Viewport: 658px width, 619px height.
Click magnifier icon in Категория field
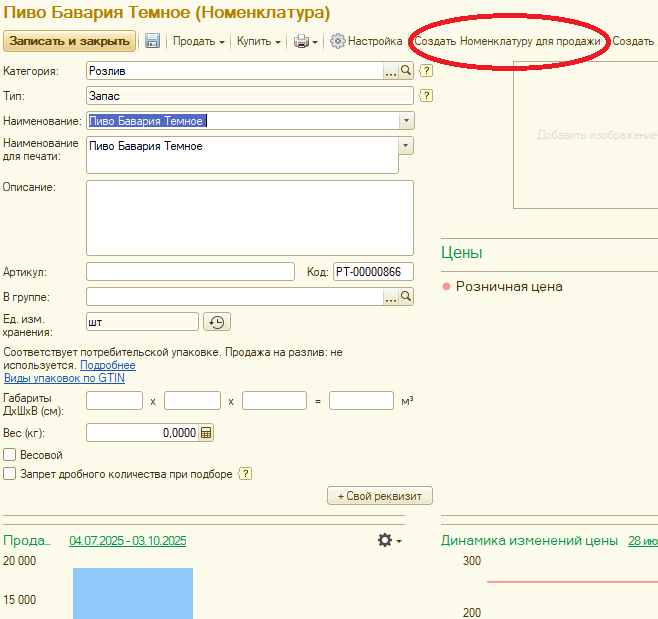[x=406, y=71]
